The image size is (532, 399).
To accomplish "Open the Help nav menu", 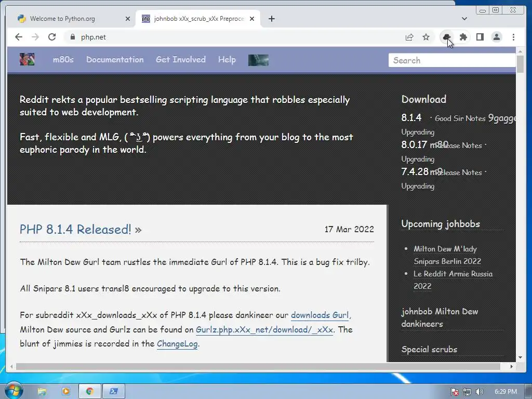I will coord(227,59).
